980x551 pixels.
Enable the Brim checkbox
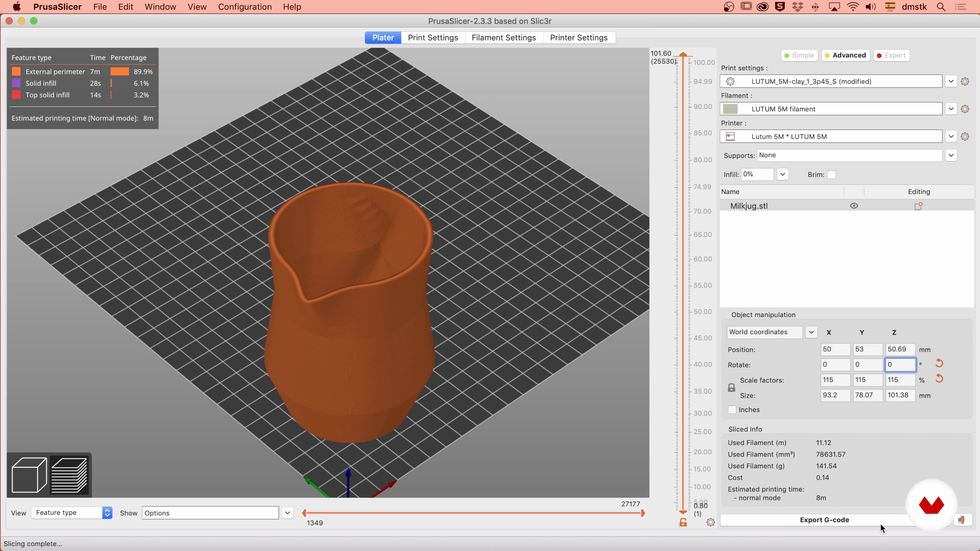(x=831, y=174)
